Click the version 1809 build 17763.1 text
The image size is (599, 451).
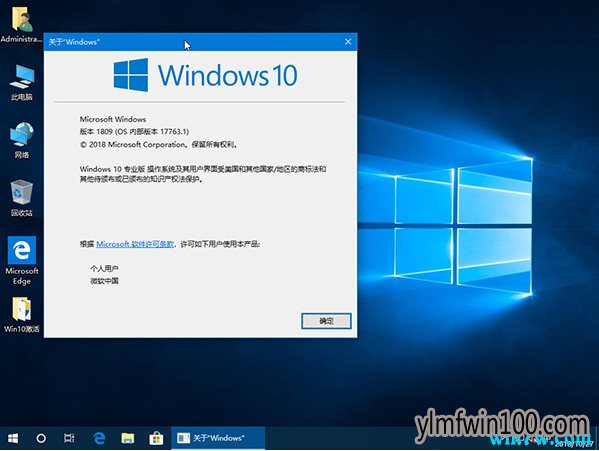pos(134,131)
